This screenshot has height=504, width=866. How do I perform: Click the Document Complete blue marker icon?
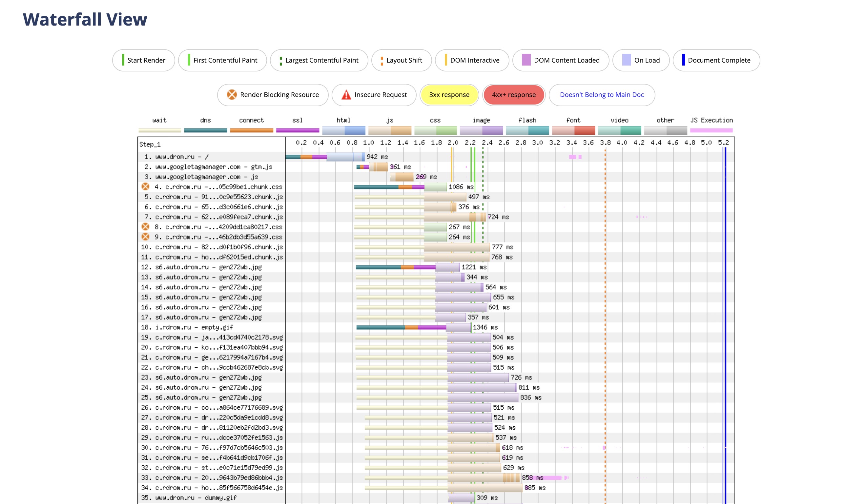[683, 60]
